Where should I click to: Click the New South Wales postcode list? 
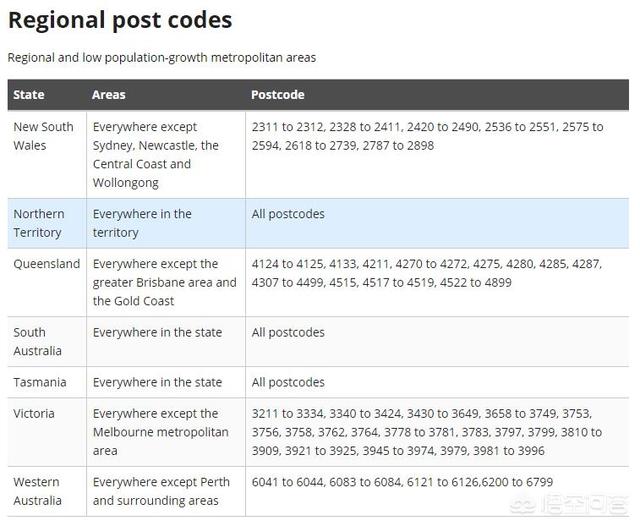pos(428,136)
